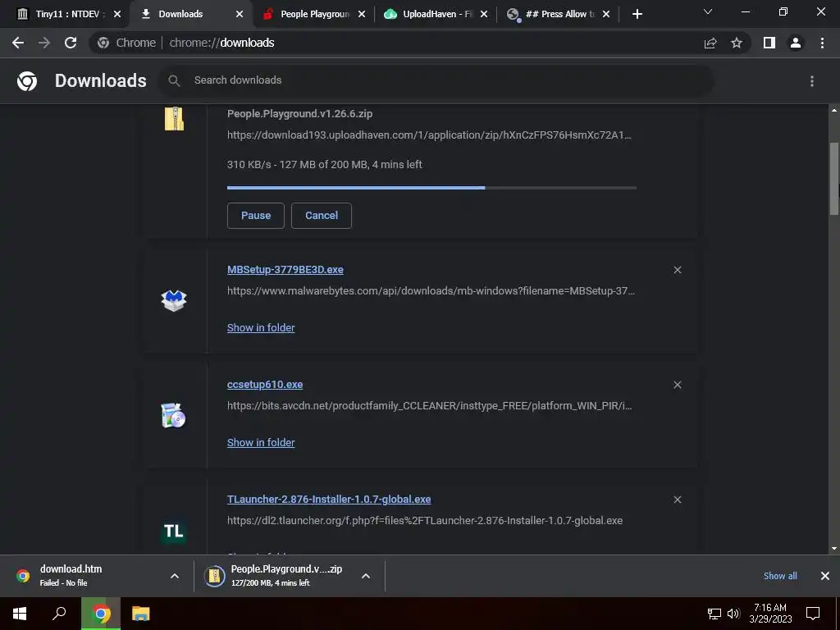This screenshot has height=630, width=840.
Task: Reload the downloads page
Action: [x=71, y=43]
